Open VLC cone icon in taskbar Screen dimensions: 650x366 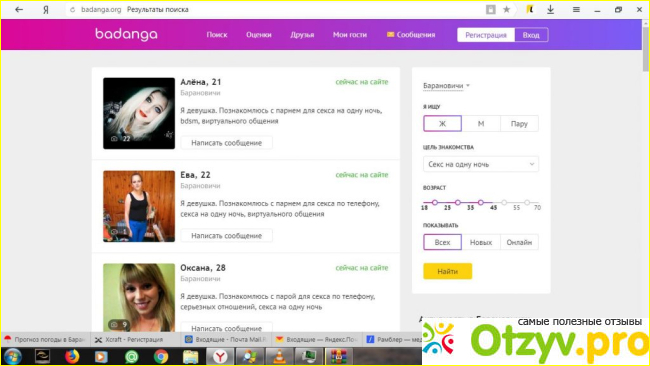(x=279, y=356)
